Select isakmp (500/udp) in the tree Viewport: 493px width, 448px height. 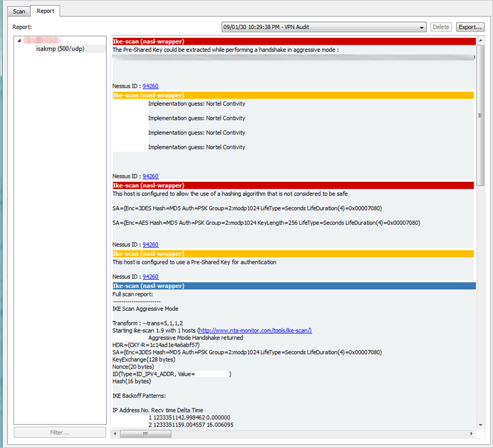(x=60, y=48)
